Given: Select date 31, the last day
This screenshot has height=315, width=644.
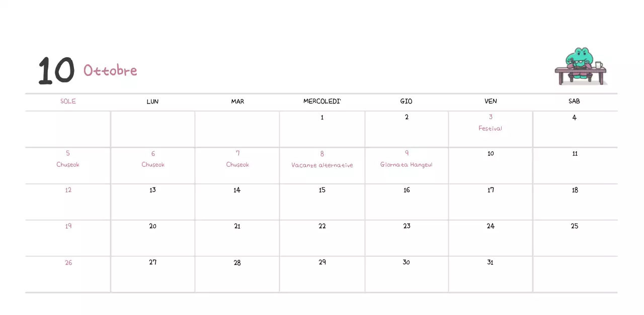Looking at the screenshot, I should click(490, 262).
